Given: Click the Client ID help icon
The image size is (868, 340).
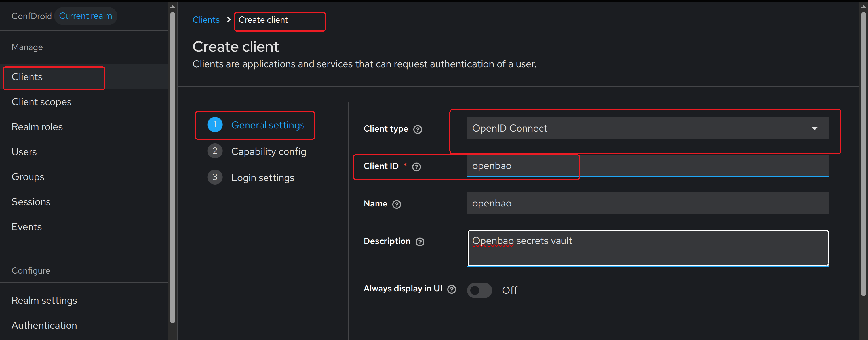Looking at the screenshot, I should coord(416,167).
